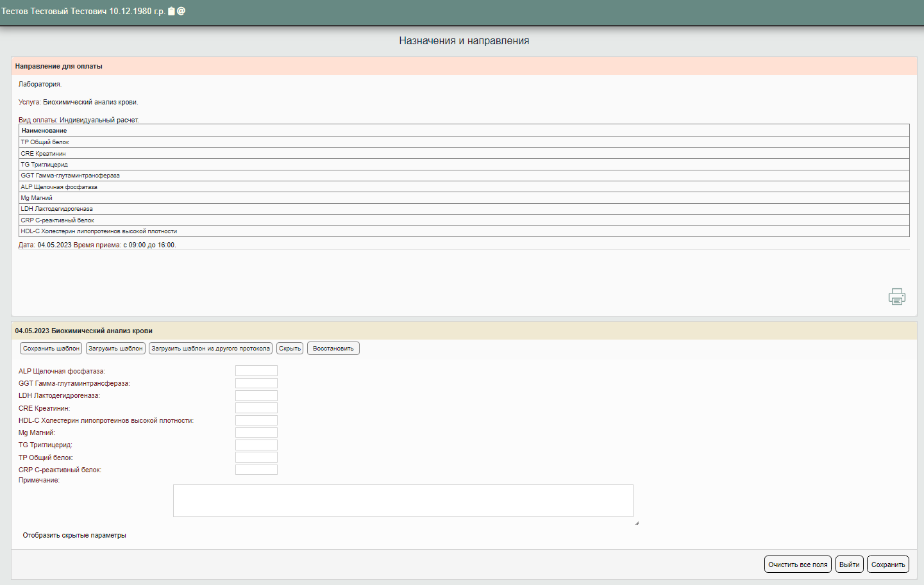This screenshot has width=924, height=585.
Task: Click the @ email icon in header
Action: tap(181, 11)
